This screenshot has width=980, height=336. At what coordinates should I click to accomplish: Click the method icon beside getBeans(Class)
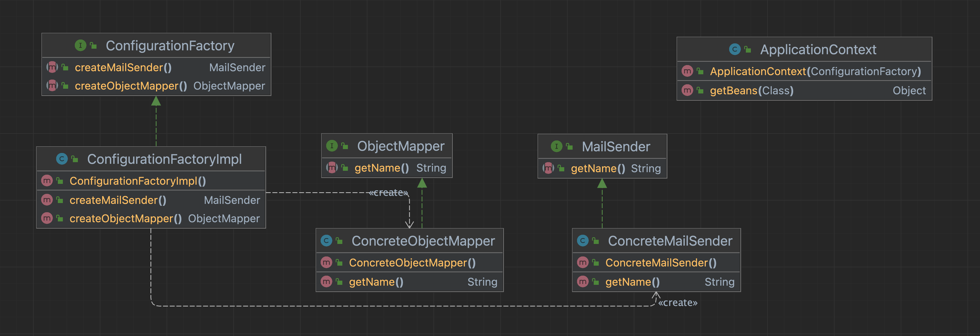click(687, 91)
